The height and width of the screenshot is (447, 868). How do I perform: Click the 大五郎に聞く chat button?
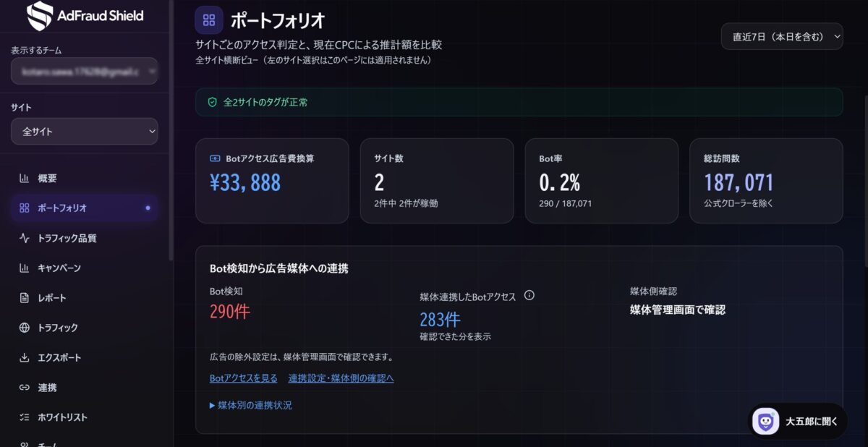tap(796, 421)
